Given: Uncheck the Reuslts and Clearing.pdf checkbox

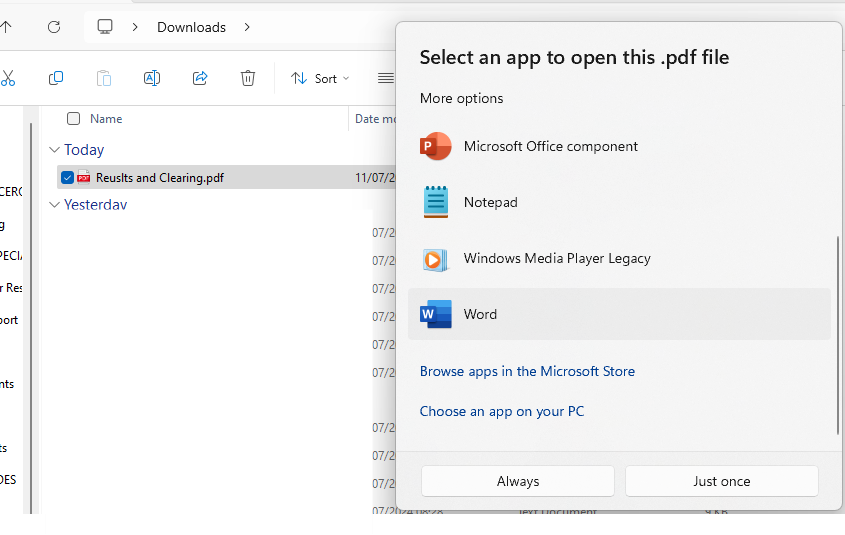Looking at the screenshot, I should 67,178.
